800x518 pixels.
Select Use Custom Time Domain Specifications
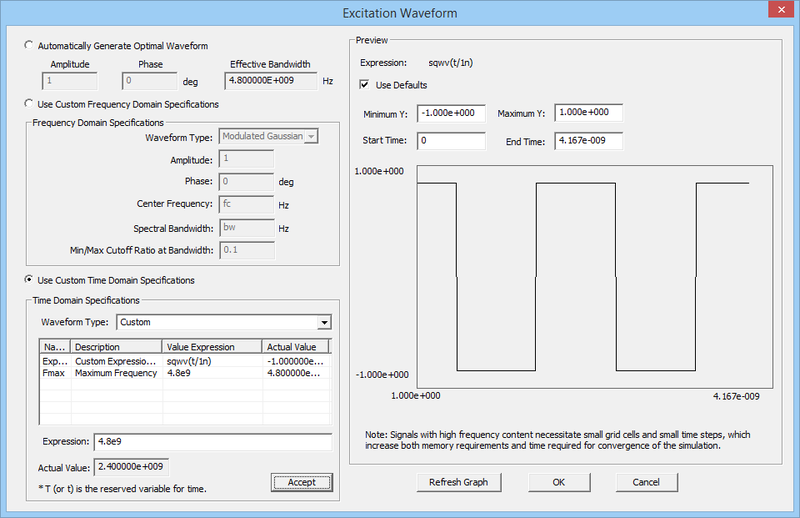click(28, 280)
